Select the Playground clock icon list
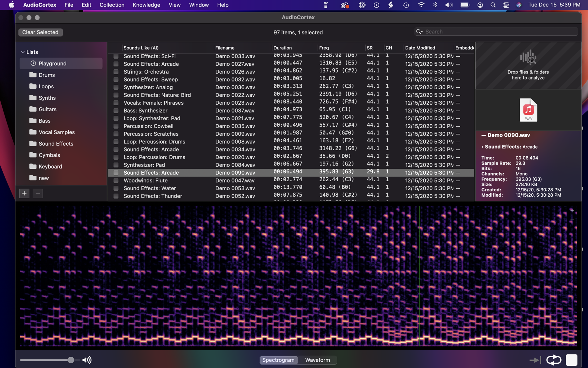Viewport: 588px width, 368px height. pyautogui.click(x=33, y=63)
